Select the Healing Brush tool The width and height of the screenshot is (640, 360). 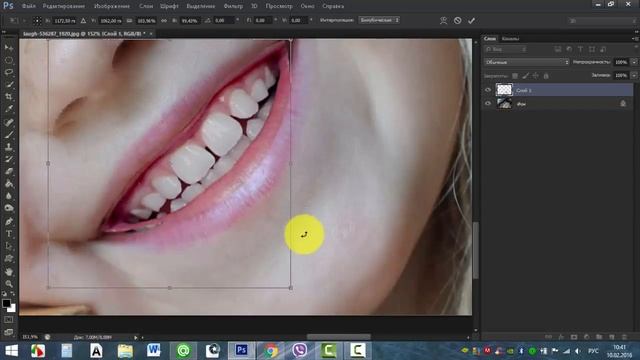click(9, 122)
